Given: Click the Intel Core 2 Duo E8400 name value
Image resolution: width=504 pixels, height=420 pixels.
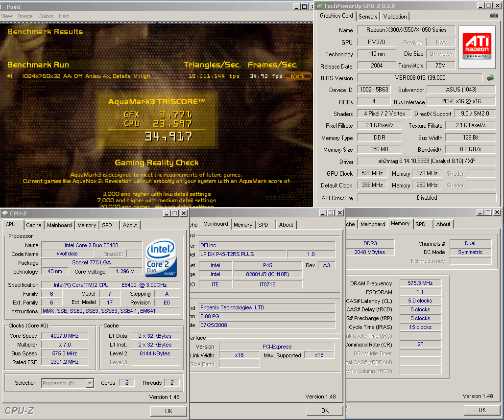Looking at the screenshot, I should pyautogui.click(x=92, y=245).
